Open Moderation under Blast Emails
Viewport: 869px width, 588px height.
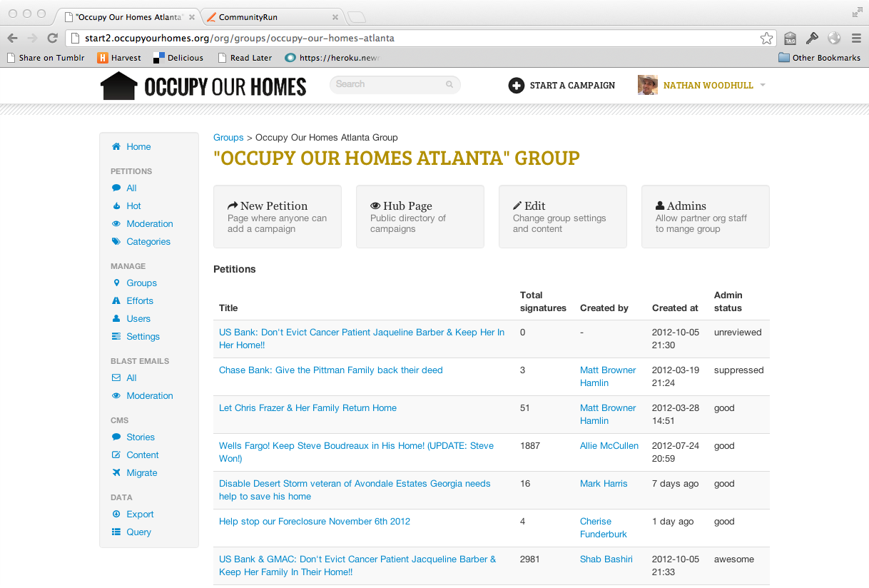click(150, 396)
